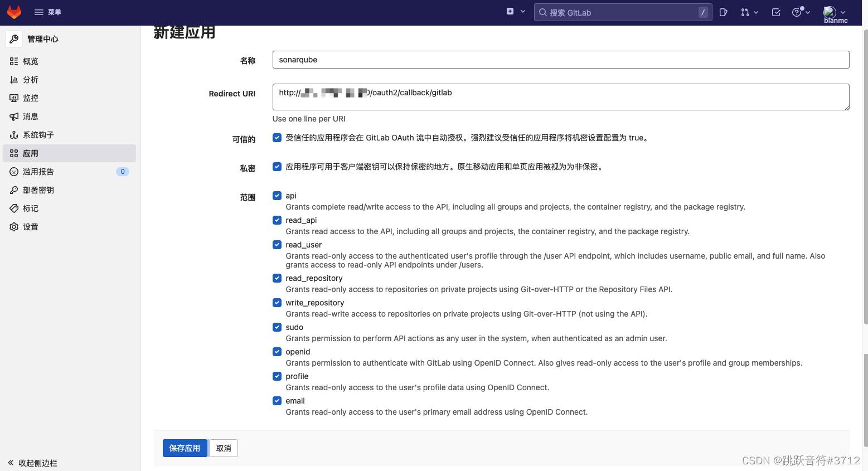Image resolution: width=868 pixels, height=471 pixels.
Task: Open 分析 in the sidebar
Action: point(70,80)
